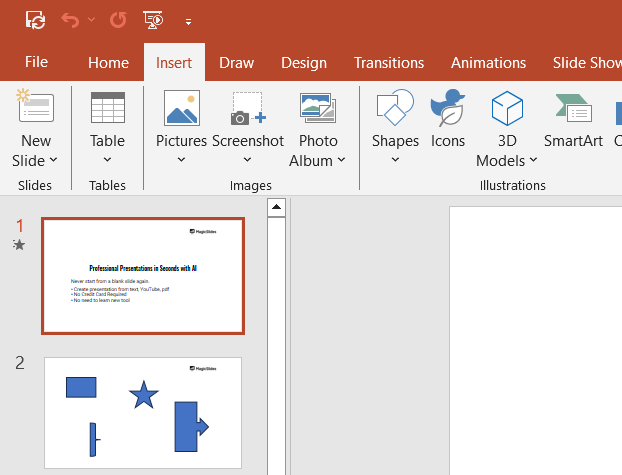Select the Insert tab
622x475 pixels.
pyautogui.click(x=174, y=63)
